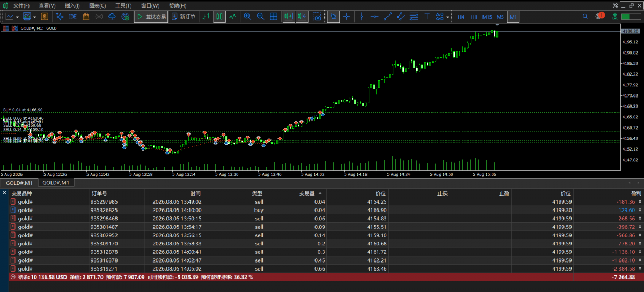Draw a trendline
Viewport: 644px width, 292px height.
pos(387,17)
